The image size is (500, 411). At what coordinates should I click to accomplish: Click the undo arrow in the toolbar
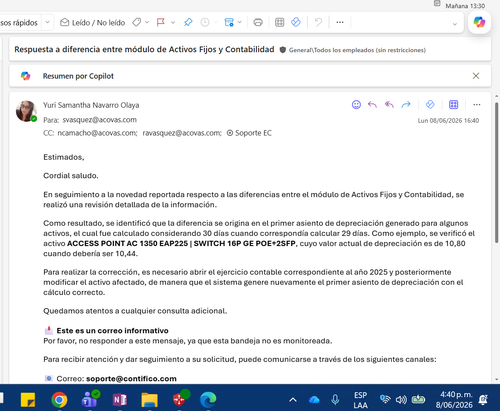pyautogui.click(x=318, y=22)
